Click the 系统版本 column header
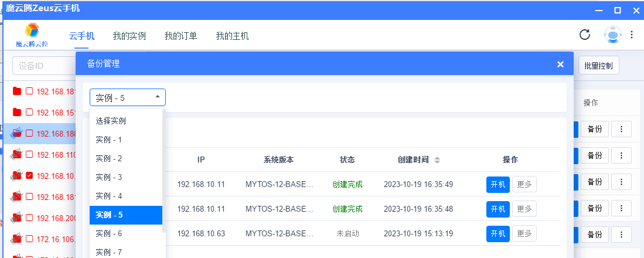This screenshot has width=644, height=258. click(278, 160)
